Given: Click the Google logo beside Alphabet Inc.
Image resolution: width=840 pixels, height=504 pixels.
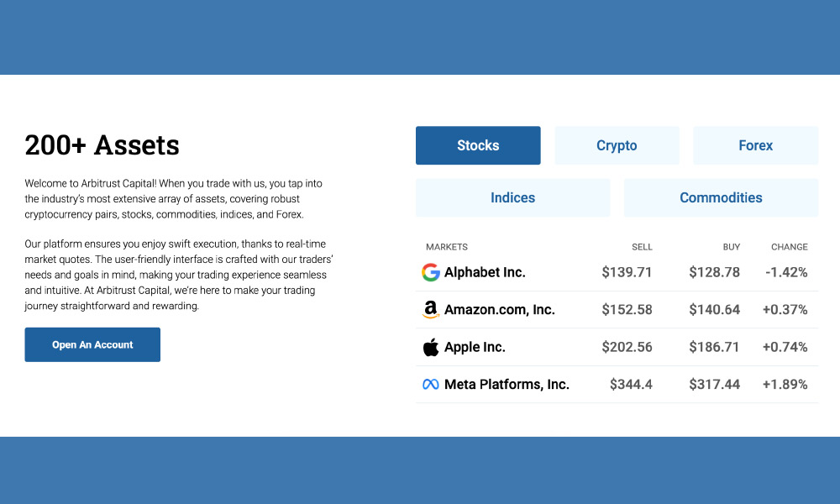Looking at the screenshot, I should pyautogui.click(x=430, y=272).
